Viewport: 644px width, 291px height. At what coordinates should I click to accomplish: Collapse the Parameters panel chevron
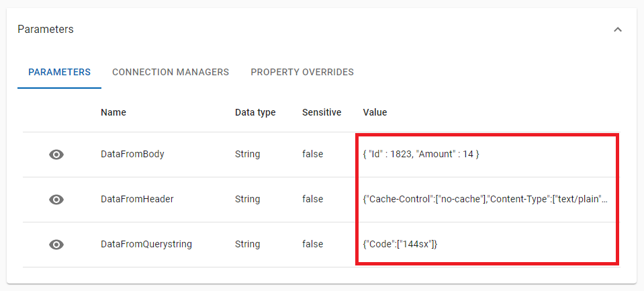tap(618, 30)
